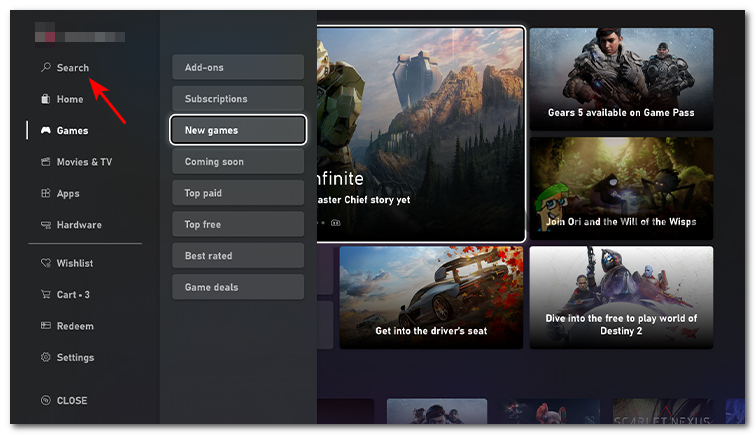Screen dimensions: 756x435
Task: Open the Destiny 2 free to play tile
Action: [x=621, y=298]
